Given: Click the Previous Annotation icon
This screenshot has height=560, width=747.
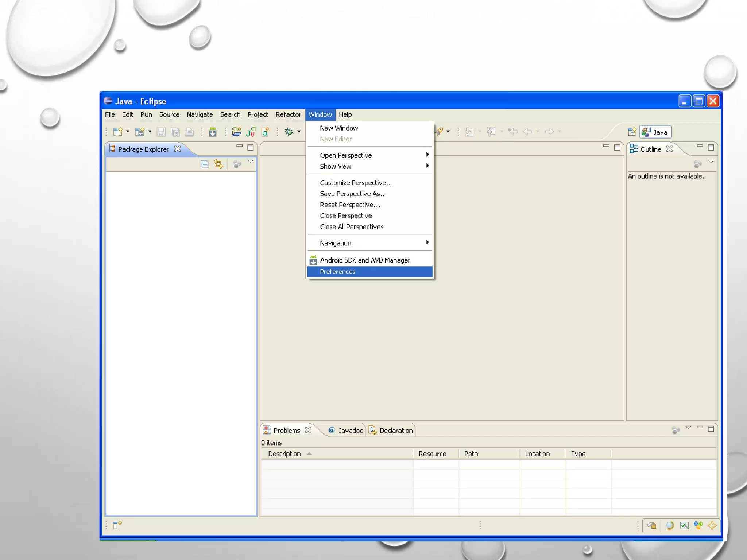Looking at the screenshot, I should click(491, 132).
